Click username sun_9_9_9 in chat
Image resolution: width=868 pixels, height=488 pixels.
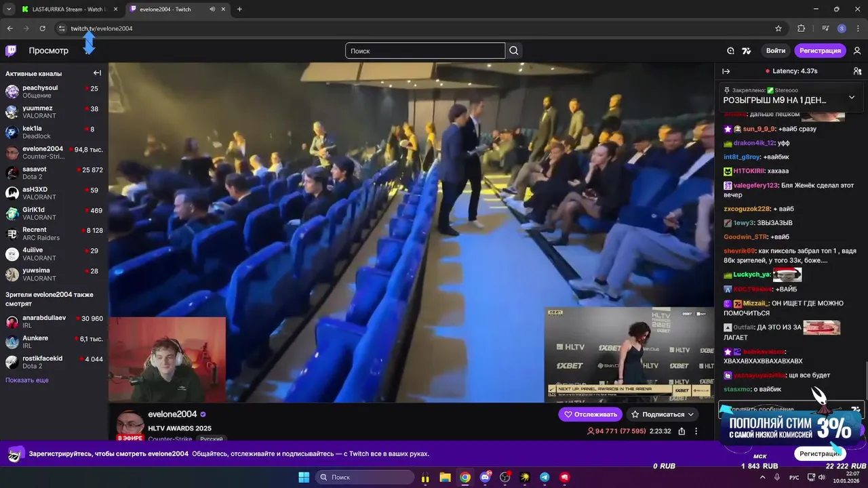point(759,129)
